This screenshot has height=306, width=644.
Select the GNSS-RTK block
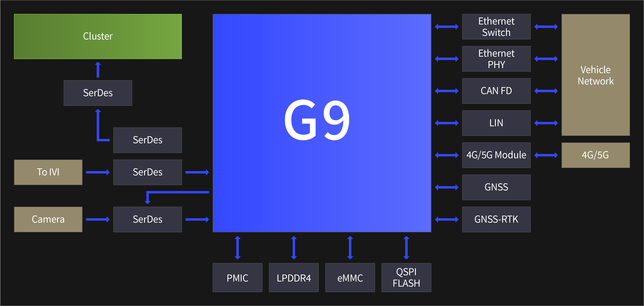pyautogui.click(x=496, y=219)
